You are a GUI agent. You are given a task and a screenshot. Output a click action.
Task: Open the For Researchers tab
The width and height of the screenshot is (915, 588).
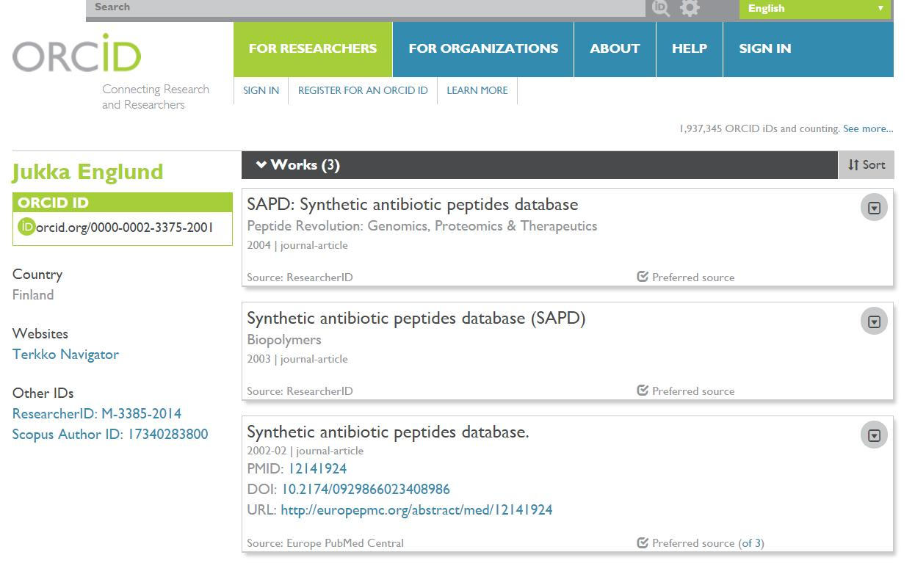[x=313, y=49]
